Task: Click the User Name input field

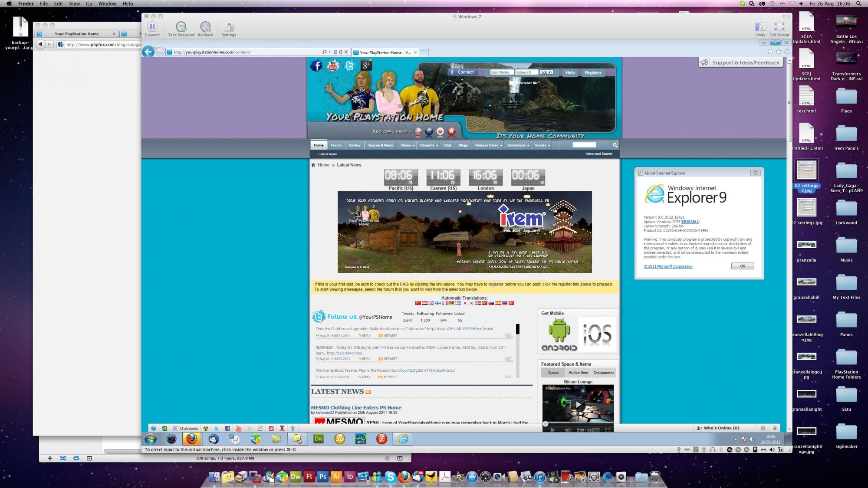Action: click(501, 72)
